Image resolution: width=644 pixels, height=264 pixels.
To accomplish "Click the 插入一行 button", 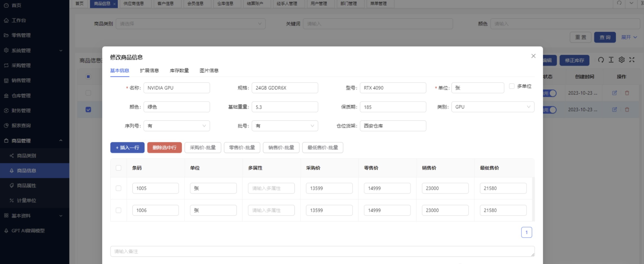I will 127,148.
